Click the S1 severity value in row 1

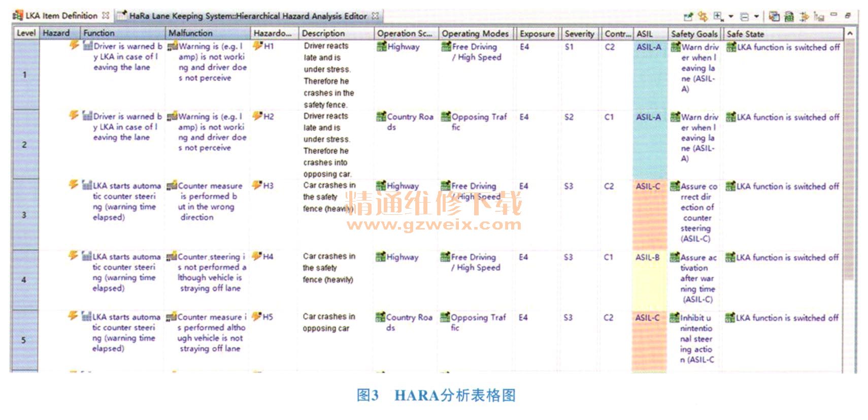569,47
